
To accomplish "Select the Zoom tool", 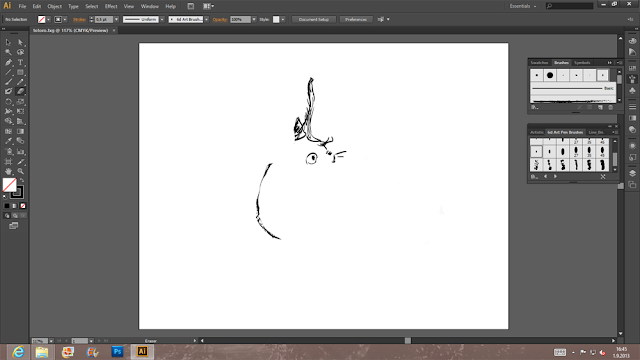I will pos(20,171).
